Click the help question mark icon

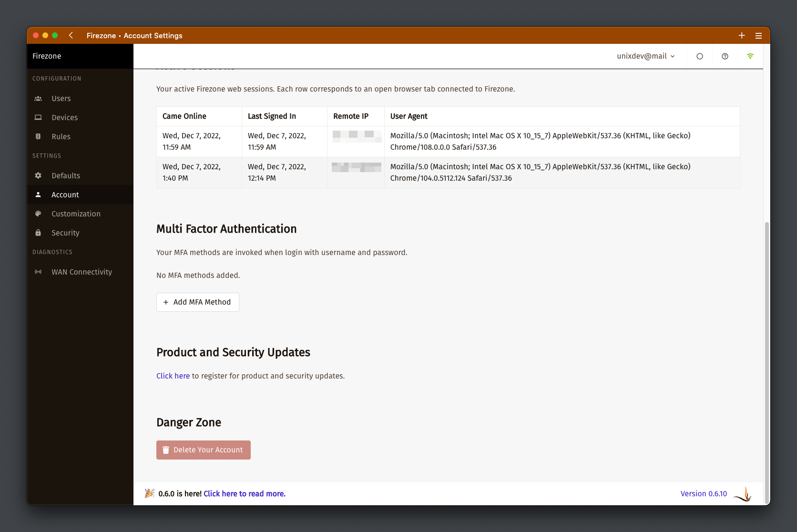coord(725,56)
